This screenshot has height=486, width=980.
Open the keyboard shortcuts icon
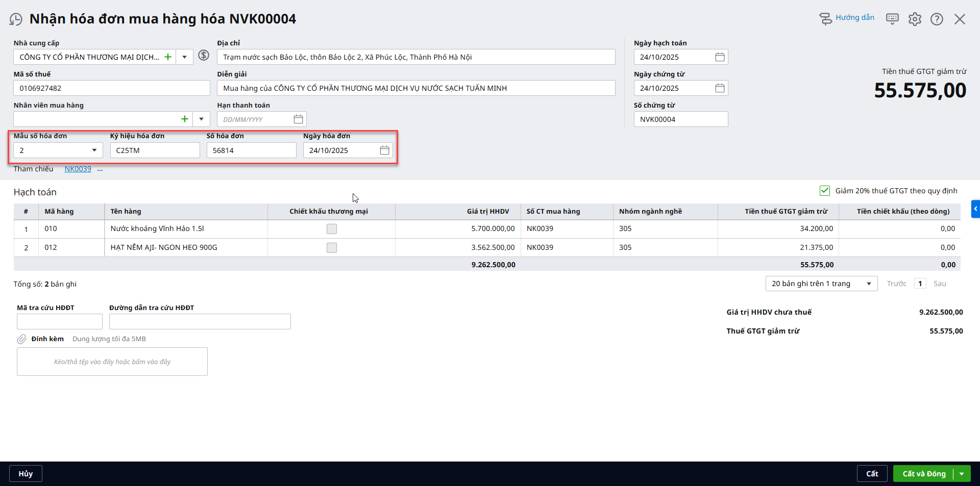pos(892,19)
